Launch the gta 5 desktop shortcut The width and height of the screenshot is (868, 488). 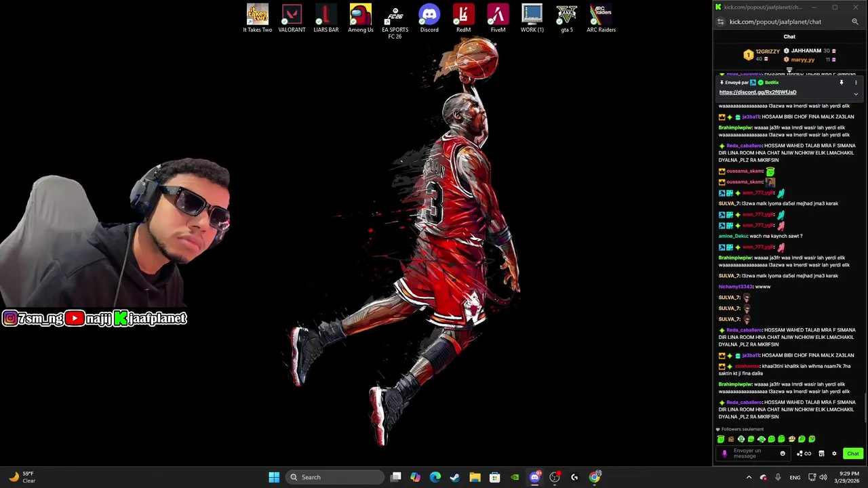click(x=567, y=18)
